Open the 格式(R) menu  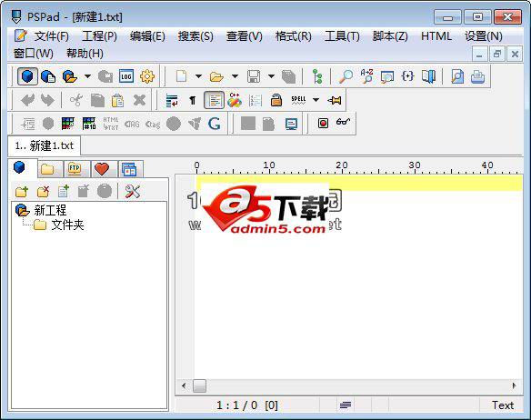[x=294, y=35]
